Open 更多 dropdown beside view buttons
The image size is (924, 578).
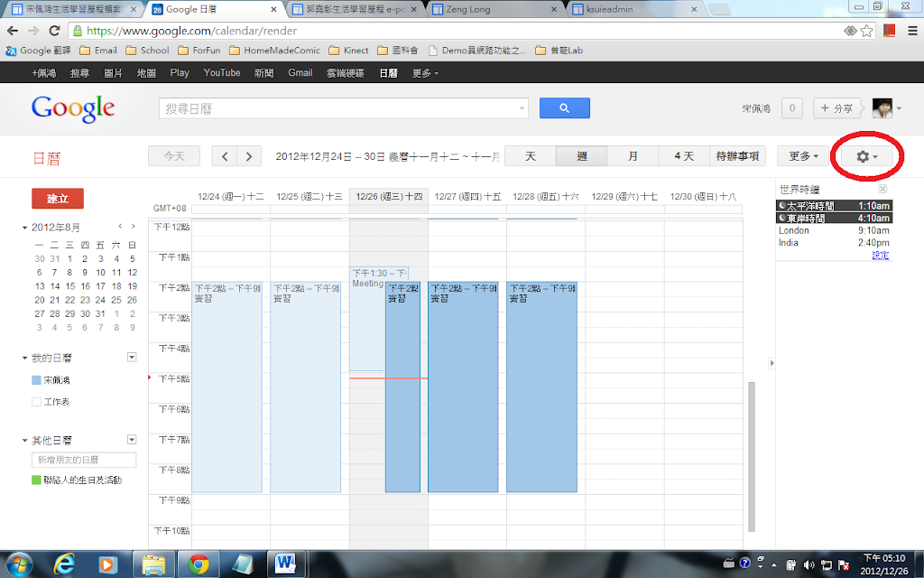[x=804, y=156]
